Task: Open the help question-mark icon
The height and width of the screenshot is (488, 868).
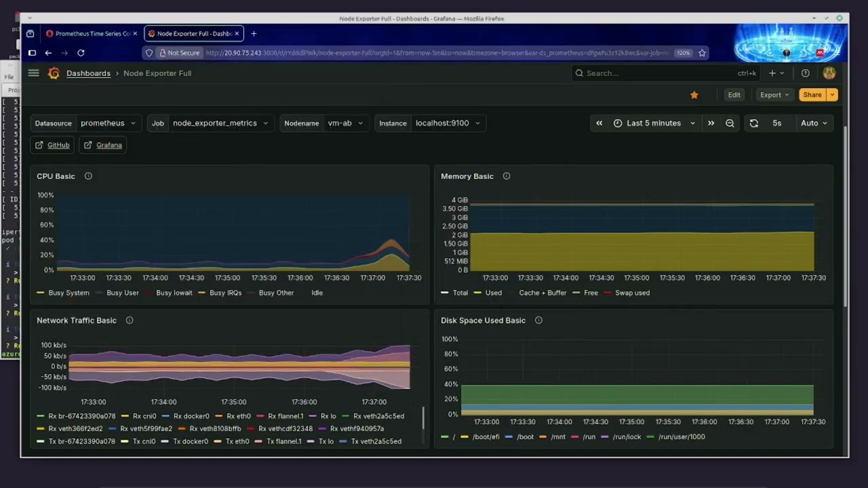Action: (x=806, y=73)
